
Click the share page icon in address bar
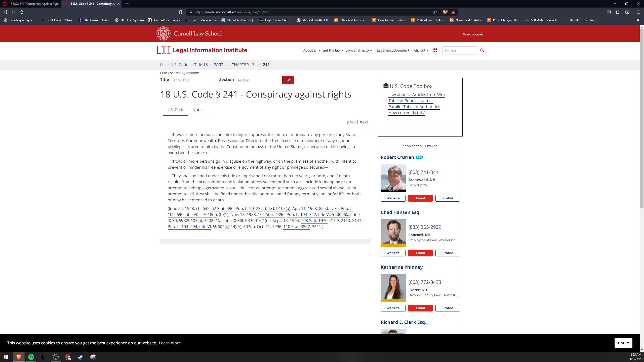435,12
